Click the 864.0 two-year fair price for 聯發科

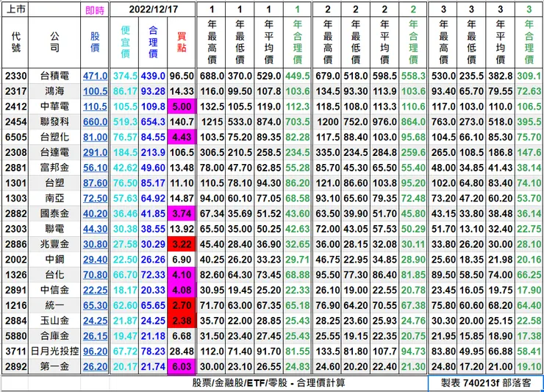413,122
